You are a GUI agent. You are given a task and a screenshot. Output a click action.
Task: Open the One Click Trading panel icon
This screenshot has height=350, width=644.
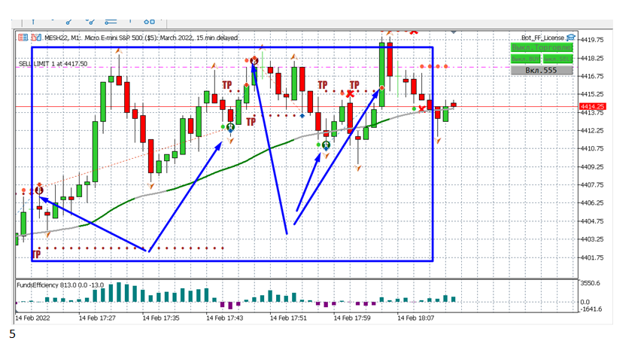click(x=23, y=38)
